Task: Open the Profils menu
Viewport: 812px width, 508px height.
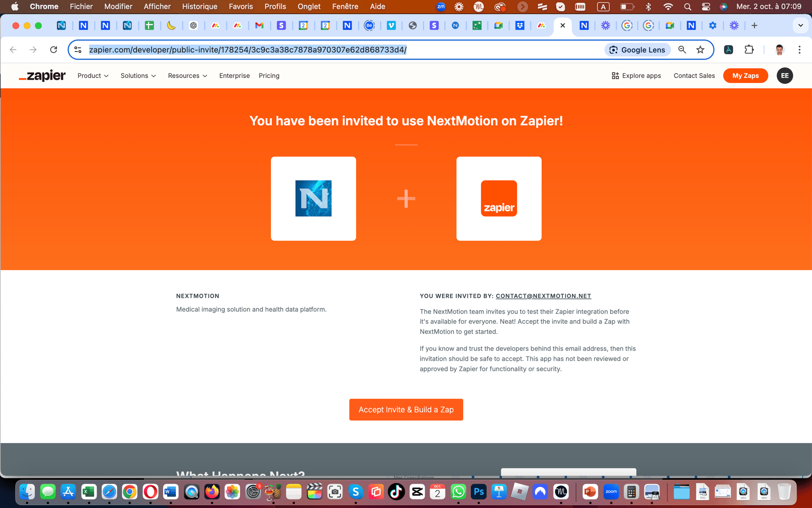Action: [x=275, y=7]
